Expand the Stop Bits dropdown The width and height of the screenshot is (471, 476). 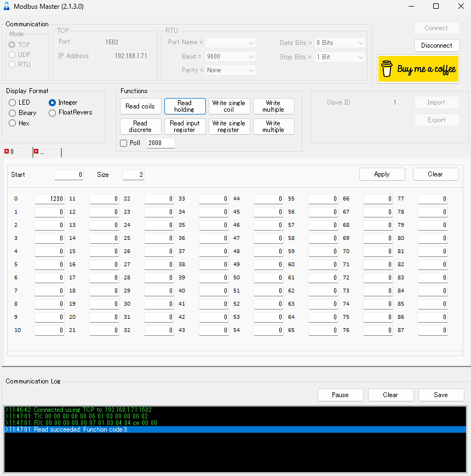[340, 57]
